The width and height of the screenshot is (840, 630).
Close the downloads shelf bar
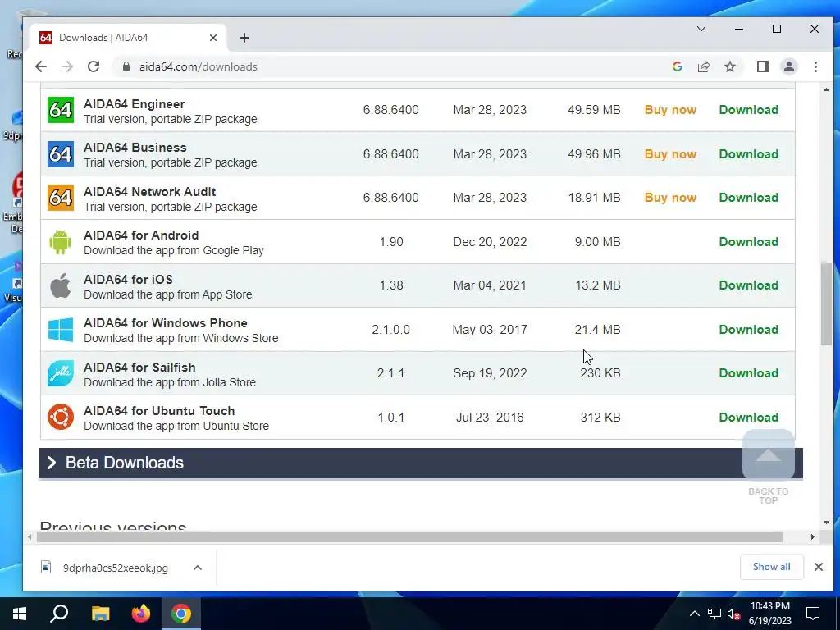tap(819, 567)
